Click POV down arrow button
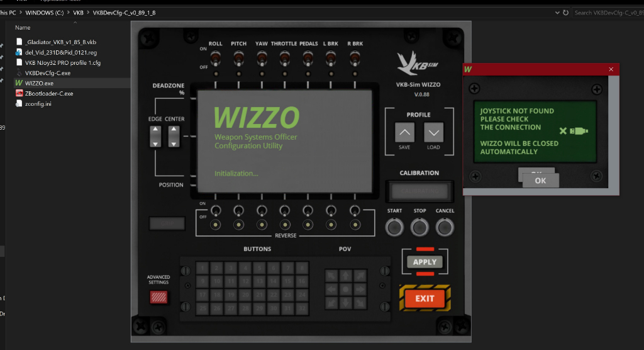This screenshot has height=350, width=644. click(345, 303)
